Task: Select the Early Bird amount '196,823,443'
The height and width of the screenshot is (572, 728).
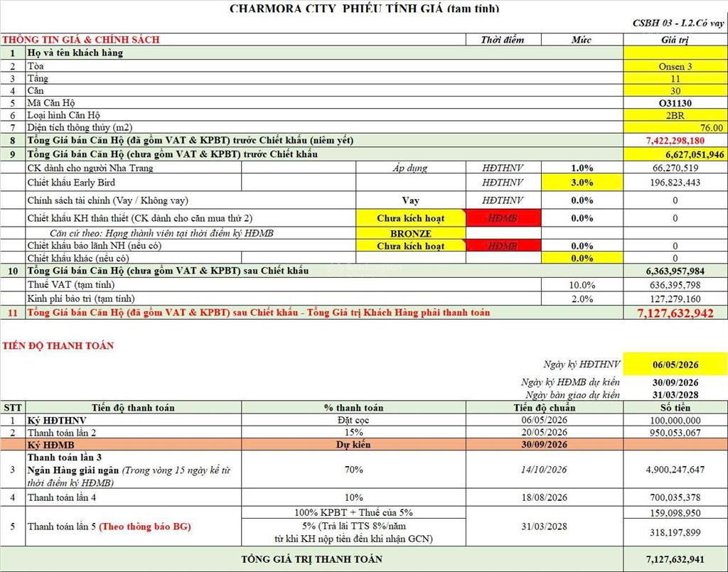Action: point(675,183)
